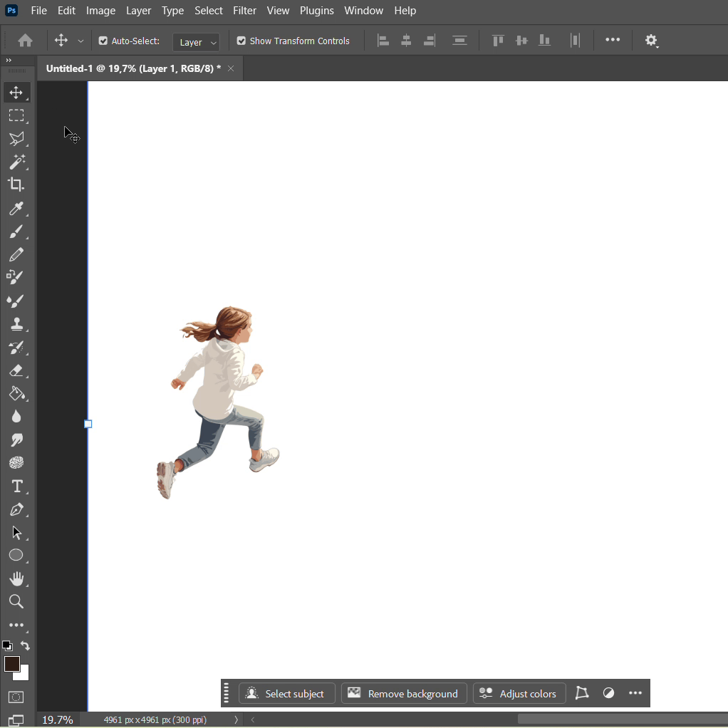Activate the Hand tool
This screenshot has width=728, height=728.
click(x=16, y=578)
